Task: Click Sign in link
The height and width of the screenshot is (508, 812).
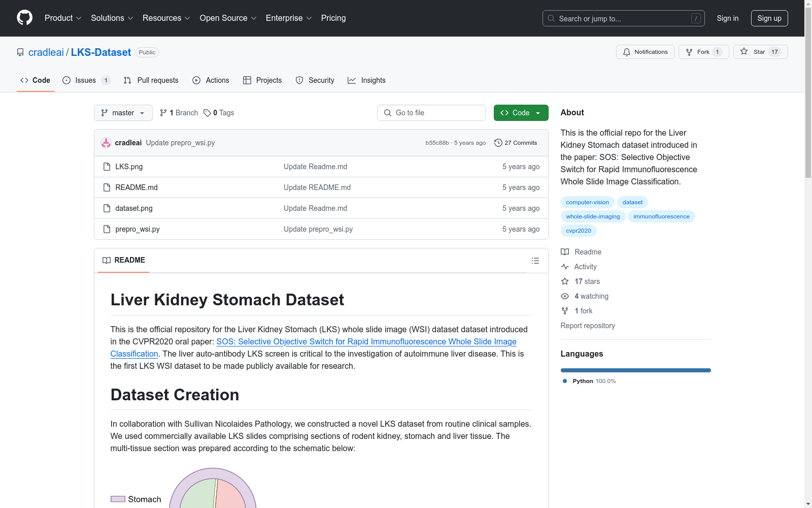Action: click(728, 18)
